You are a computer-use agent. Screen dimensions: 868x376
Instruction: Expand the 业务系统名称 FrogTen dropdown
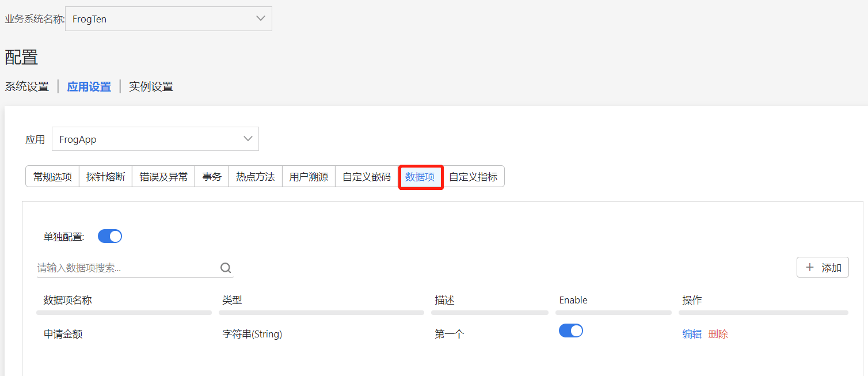[x=168, y=19]
